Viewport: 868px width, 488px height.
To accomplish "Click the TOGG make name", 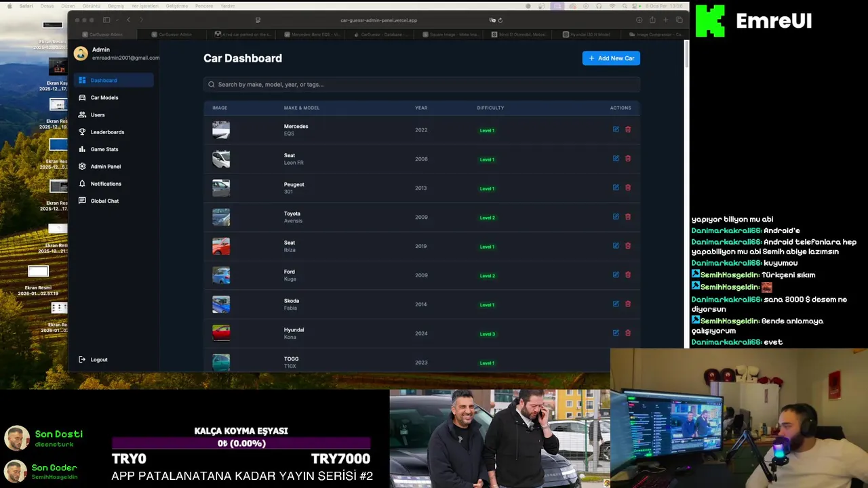I will (x=291, y=359).
